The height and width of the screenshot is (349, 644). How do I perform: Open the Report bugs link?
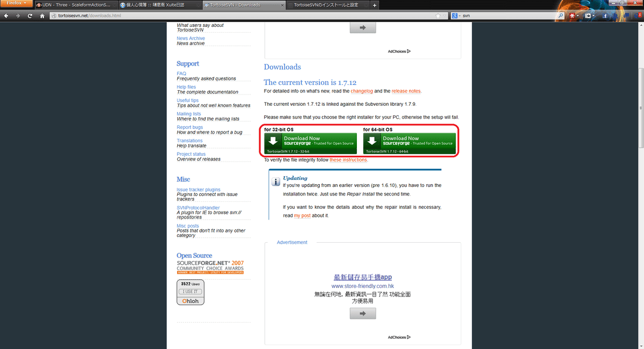[x=189, y=127]
